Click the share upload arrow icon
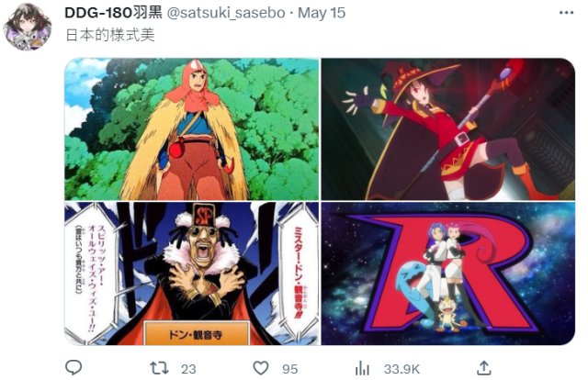 tap(484, 368)
